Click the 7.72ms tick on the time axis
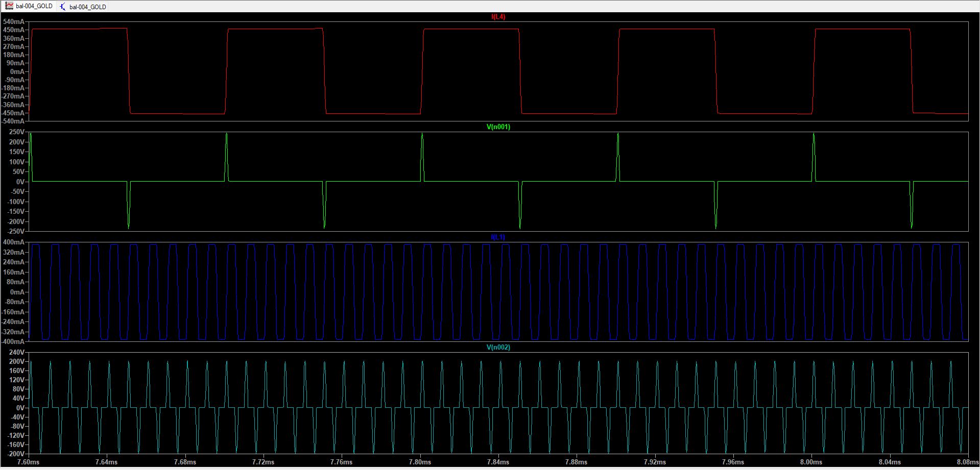Screen dimensions: 980x470 [263, 462]
